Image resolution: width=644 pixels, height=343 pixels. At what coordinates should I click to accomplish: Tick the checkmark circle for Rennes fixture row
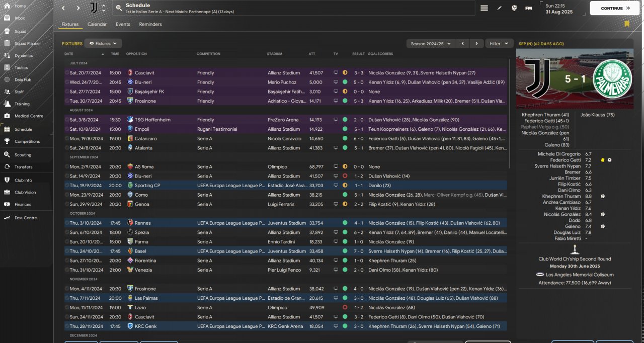(67, 223)
